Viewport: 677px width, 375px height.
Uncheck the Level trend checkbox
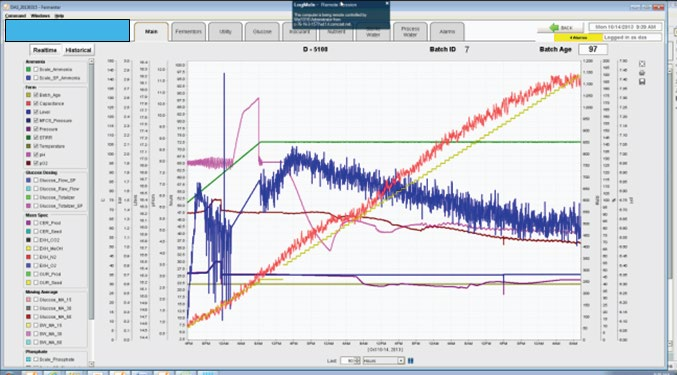tap(36, 112)
